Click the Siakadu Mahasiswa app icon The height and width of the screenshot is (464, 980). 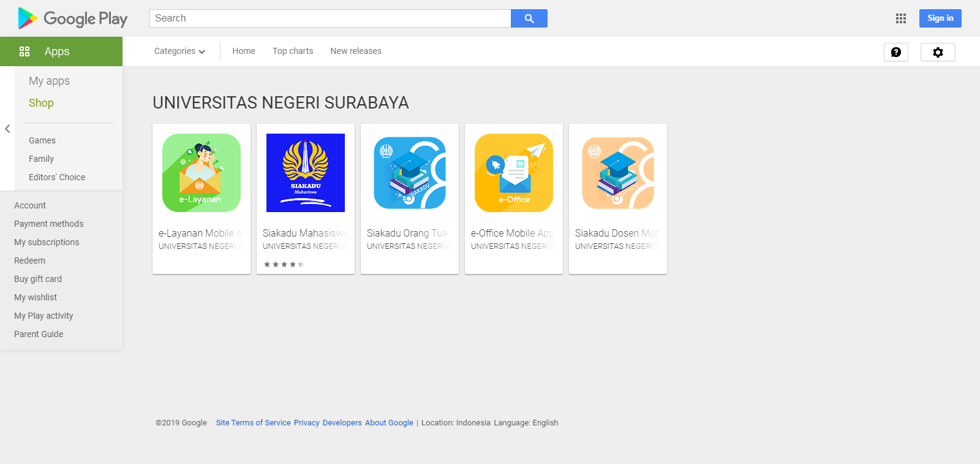coord(306,173)
